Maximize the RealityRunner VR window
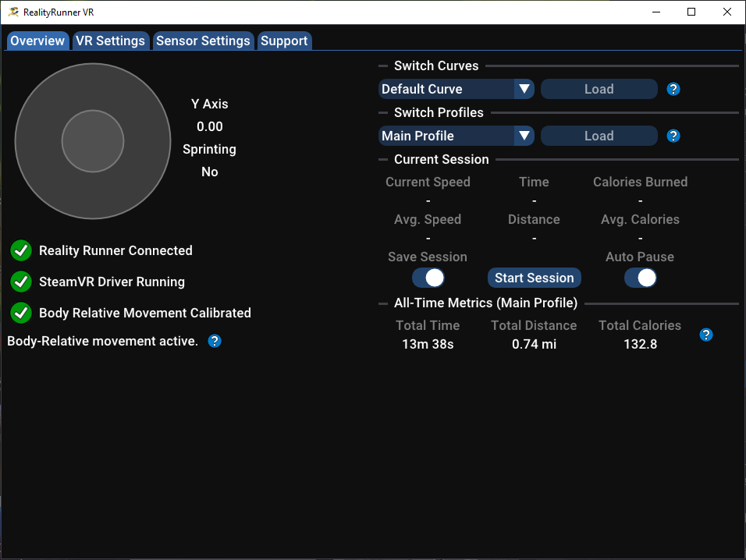Screen dimensions: 746x560 coord(691,12)
